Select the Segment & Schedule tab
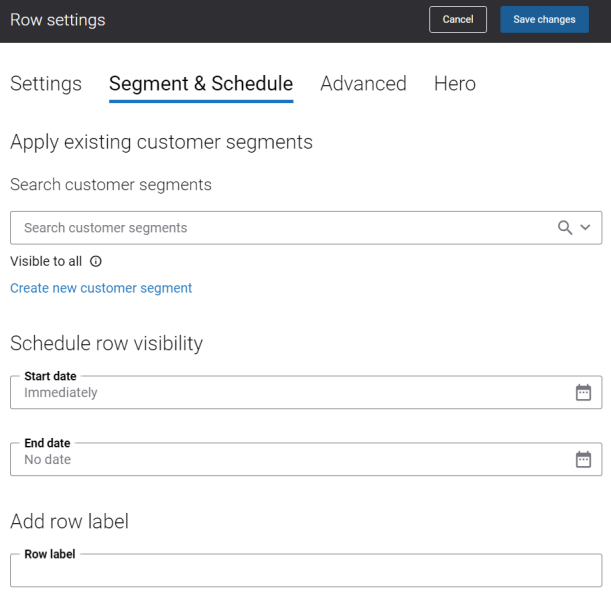Screen dimensions: 611x600 (x=201, y=84)
